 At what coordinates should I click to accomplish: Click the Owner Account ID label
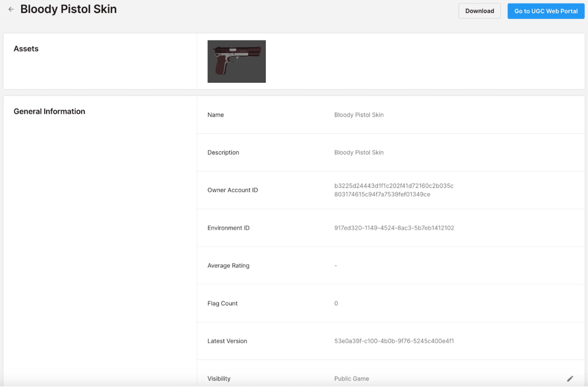point(233,190)
